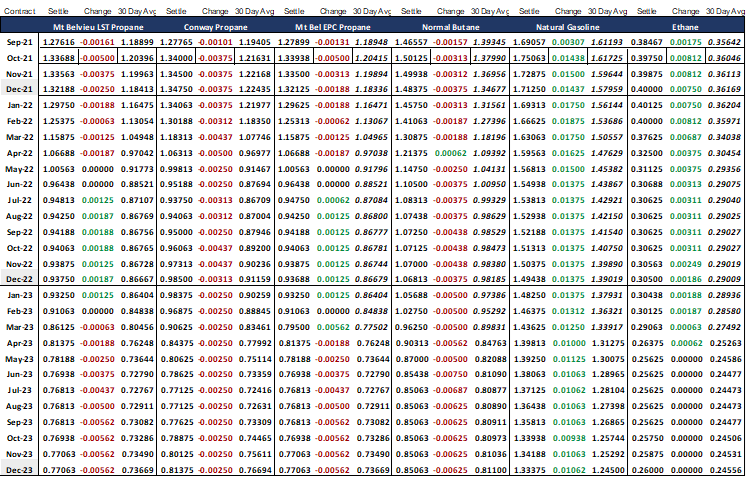Select Oct-21 Conway Propane settle 1.34000

[x=177, y=58]
